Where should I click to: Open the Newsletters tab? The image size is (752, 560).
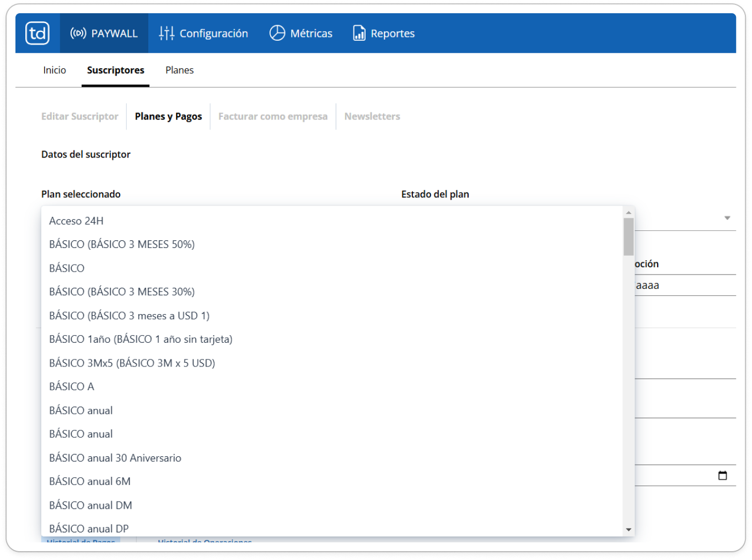[372, 116]
